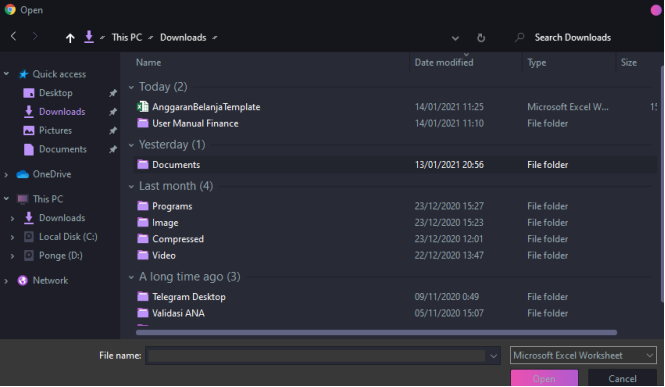Sort by the Date modified column header
This screenshot has height=387, width=665.
pyautogui.click(x=444, y=62)
